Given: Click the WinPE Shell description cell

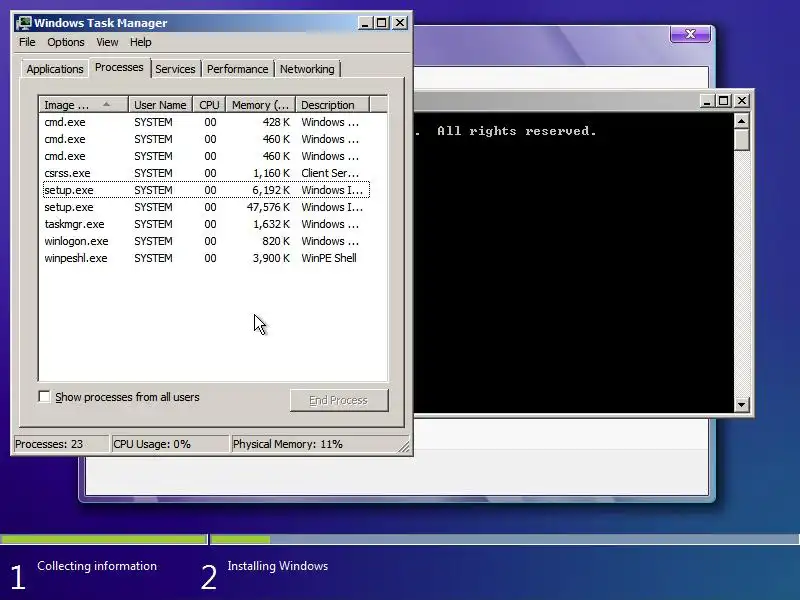Looking at the screenshot, I should [329, 258].
